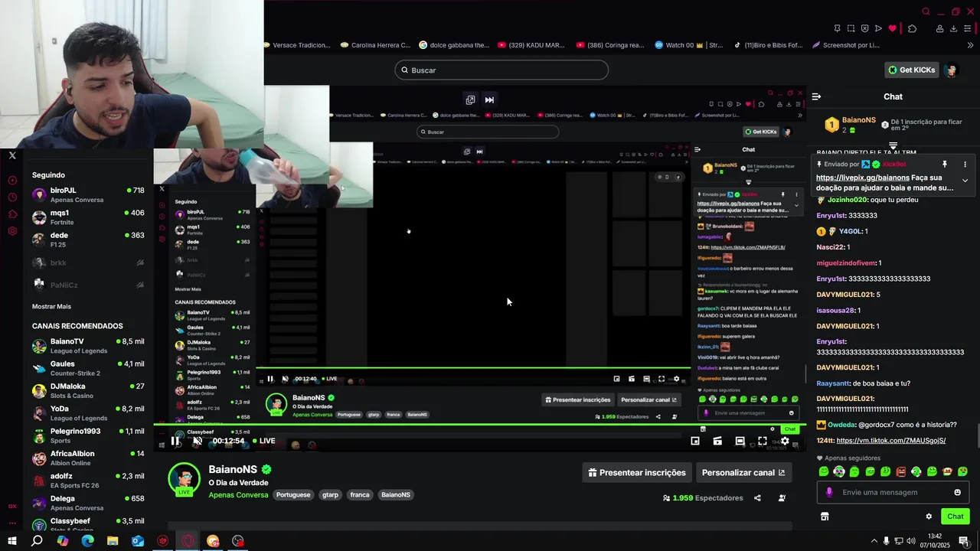The image size is (980, 551).
Task: Open player settings gear
Action: click(x=785, y=441)
